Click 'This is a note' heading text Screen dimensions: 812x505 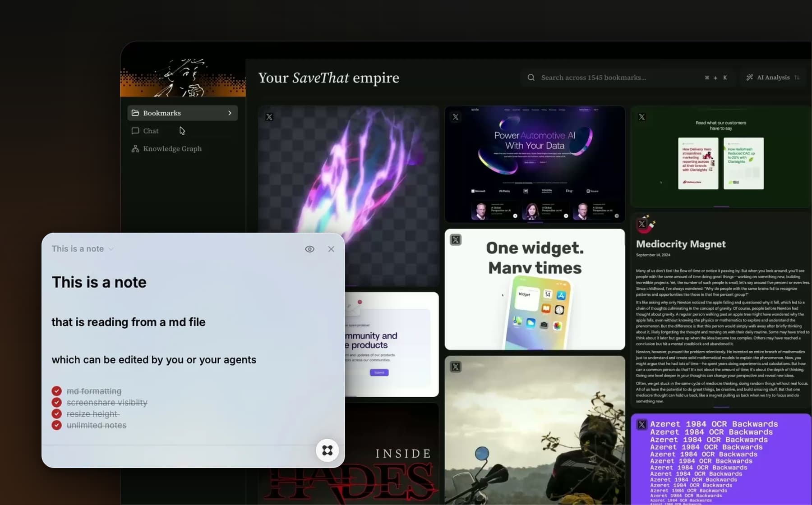click(x=99, y=282)
